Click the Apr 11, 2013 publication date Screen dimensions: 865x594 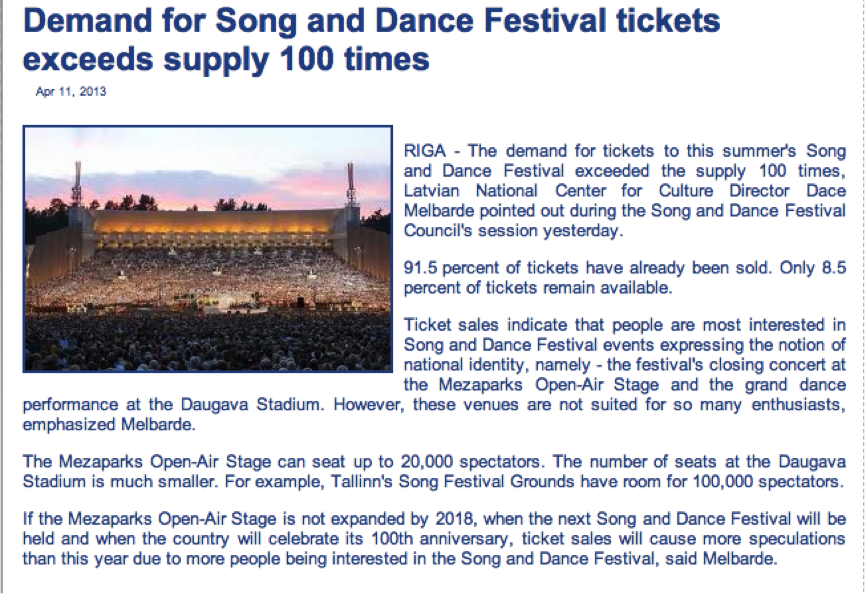tap(70, 92)
